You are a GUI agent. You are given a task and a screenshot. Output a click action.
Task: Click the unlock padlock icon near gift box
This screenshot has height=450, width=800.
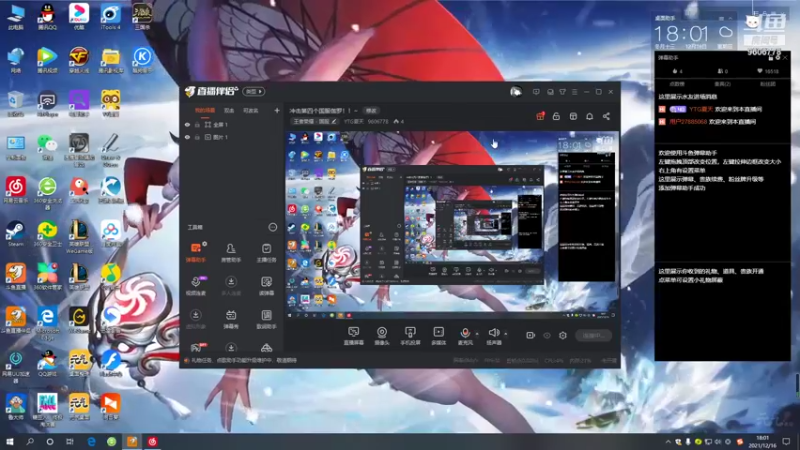coord(556,116)
